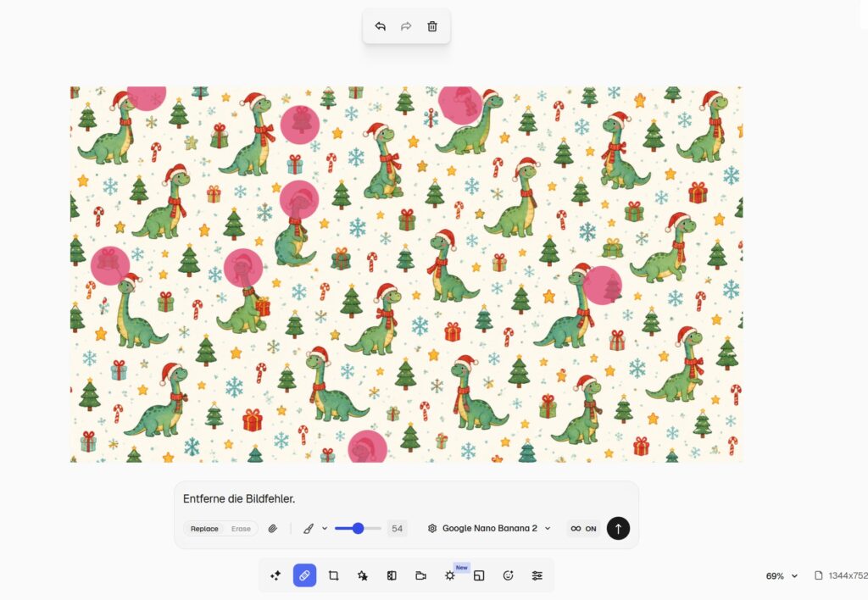Open the video camera tool
This screenshot has height=600, width=868.
[x=420, y=575]
